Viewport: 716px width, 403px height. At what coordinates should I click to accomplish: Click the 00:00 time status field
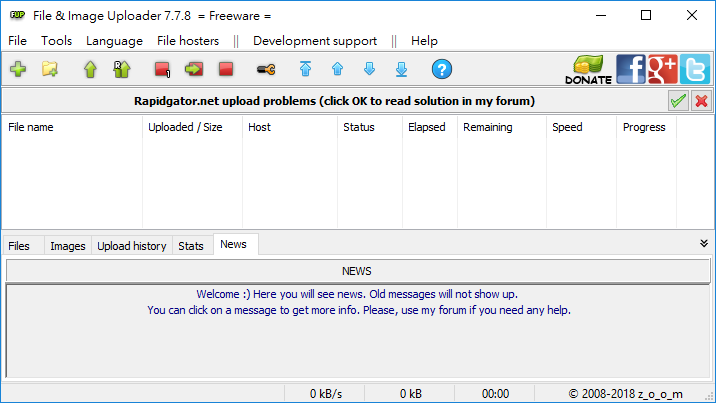pos(495,393)
